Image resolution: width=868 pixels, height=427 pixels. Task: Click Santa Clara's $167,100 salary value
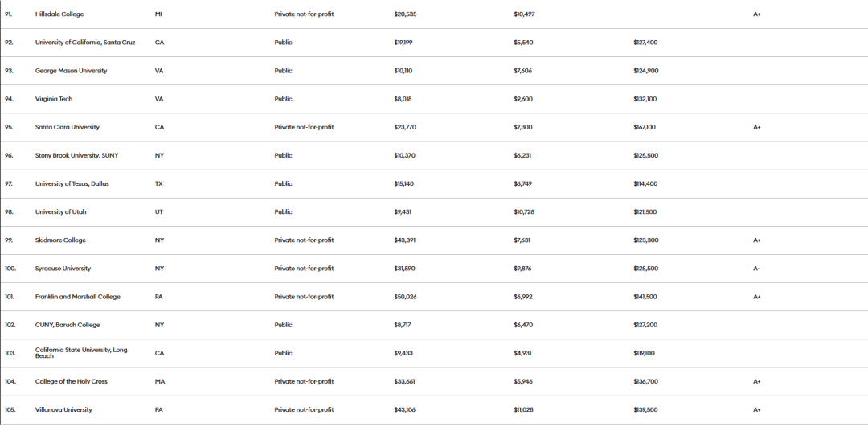(645, 127)
